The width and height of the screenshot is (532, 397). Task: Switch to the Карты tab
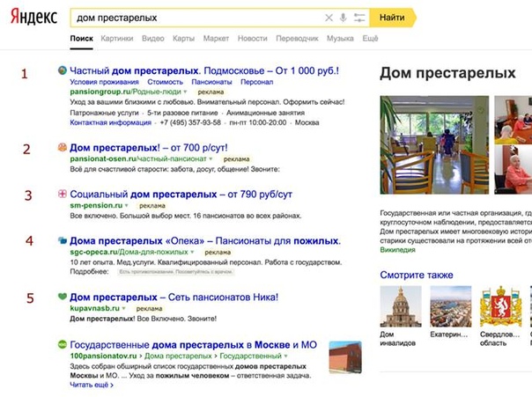tap(183, 39)
